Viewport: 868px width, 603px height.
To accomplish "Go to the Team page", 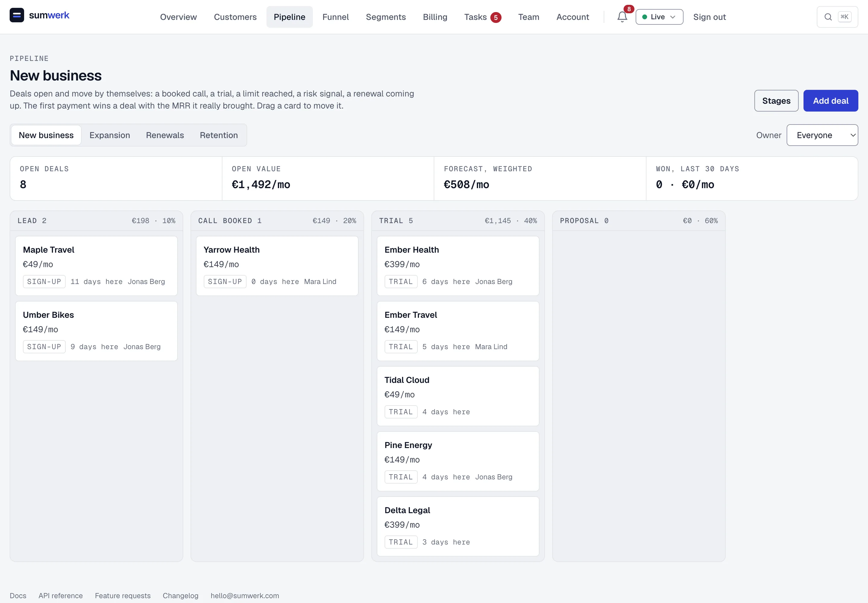I will pos(528,17).
